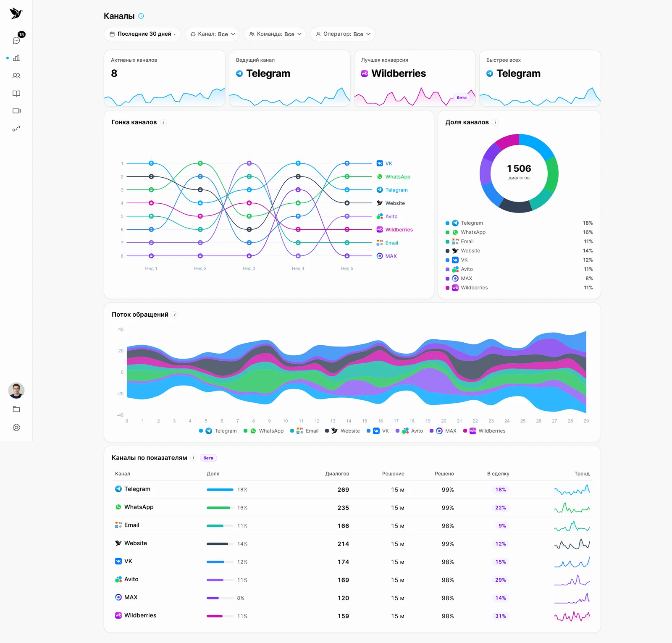Image resolution: width=672 pixels, height=643 pixels.
Task: Expand the Команда: Все dropdown
Action: coord(275,34)
